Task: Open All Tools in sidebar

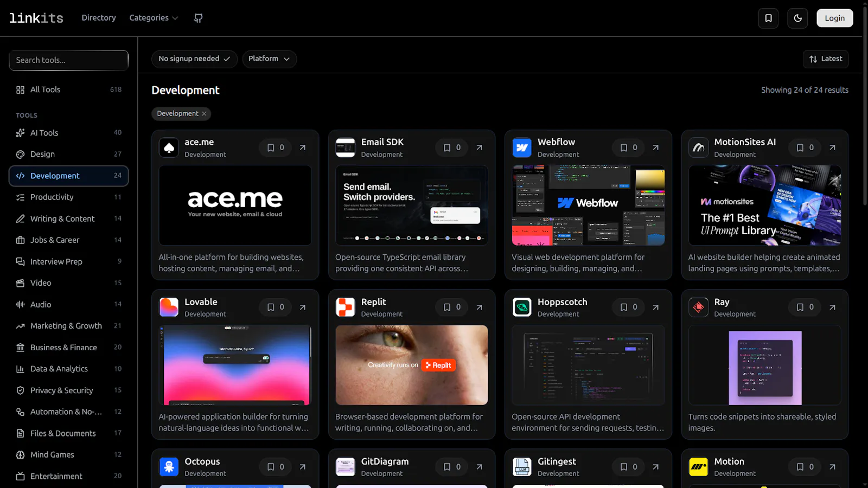Action: pos(68,89)
